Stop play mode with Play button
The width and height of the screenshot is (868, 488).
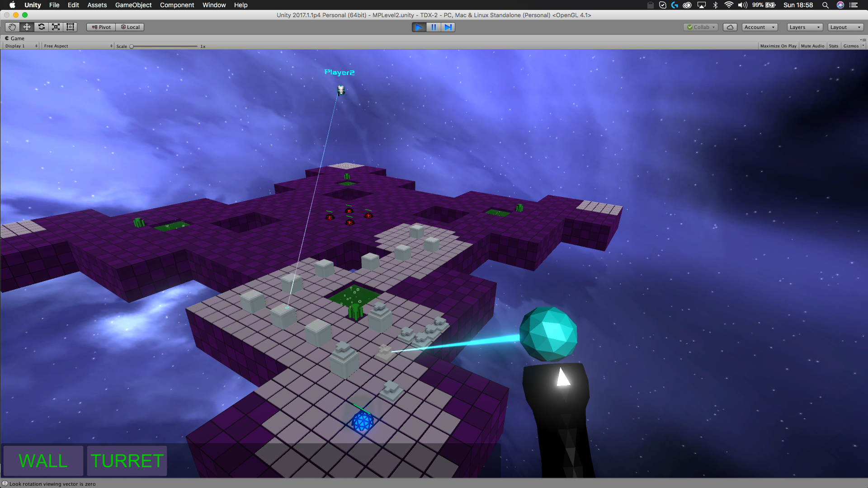(419, 27)
